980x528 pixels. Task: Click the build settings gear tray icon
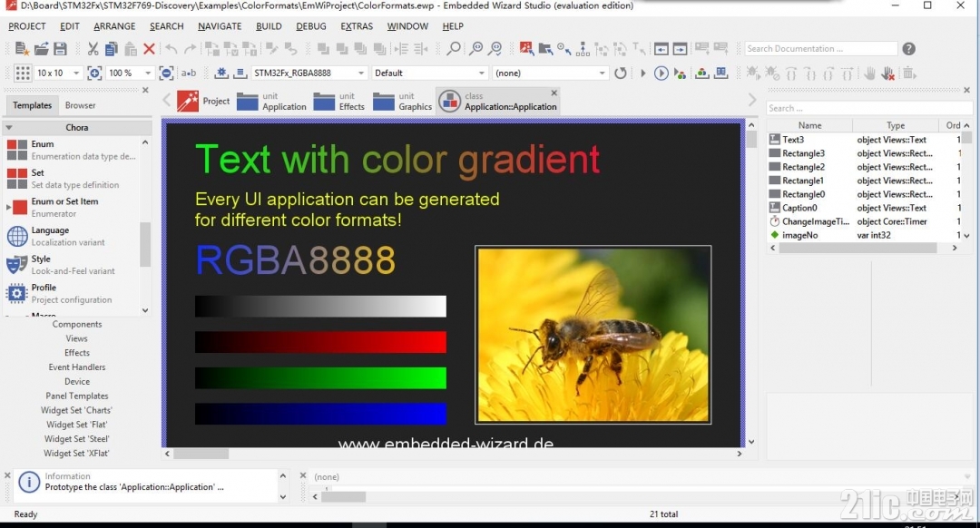(221, 73)
